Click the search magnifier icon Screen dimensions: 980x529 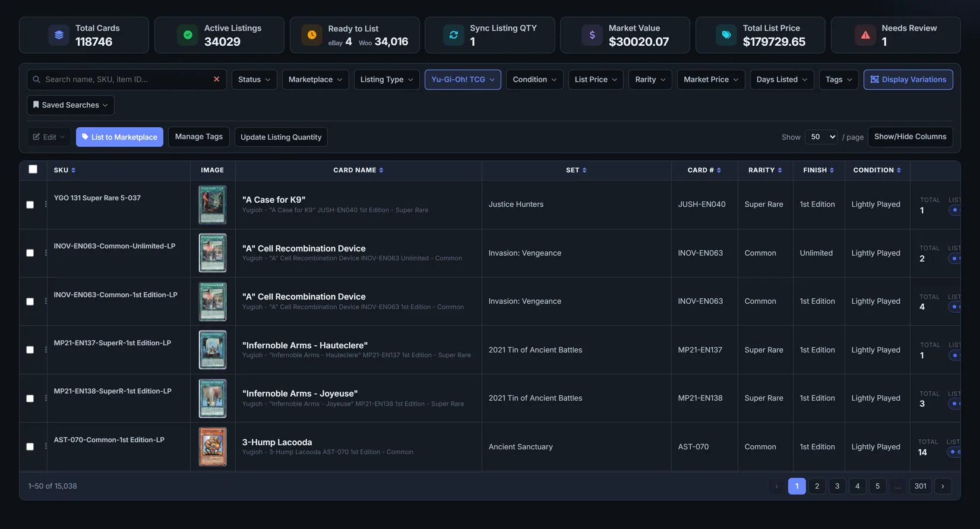(36, 79)
